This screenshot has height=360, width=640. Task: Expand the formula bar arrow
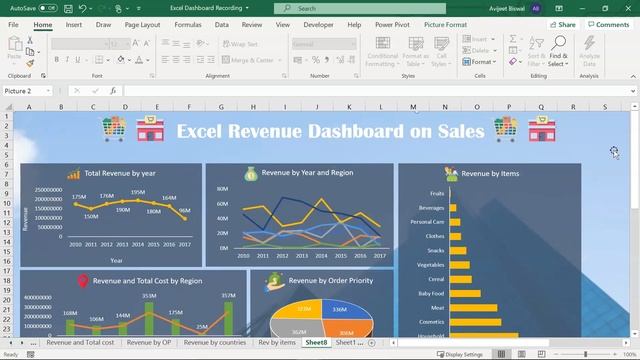pyautogui.click(x=633, y=91)
